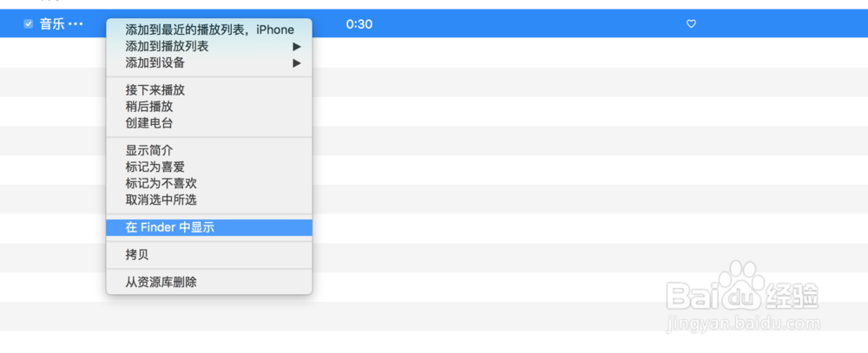Choose 拷贝 from the context menu
868x353 pixels.
(x=136, y=254)
